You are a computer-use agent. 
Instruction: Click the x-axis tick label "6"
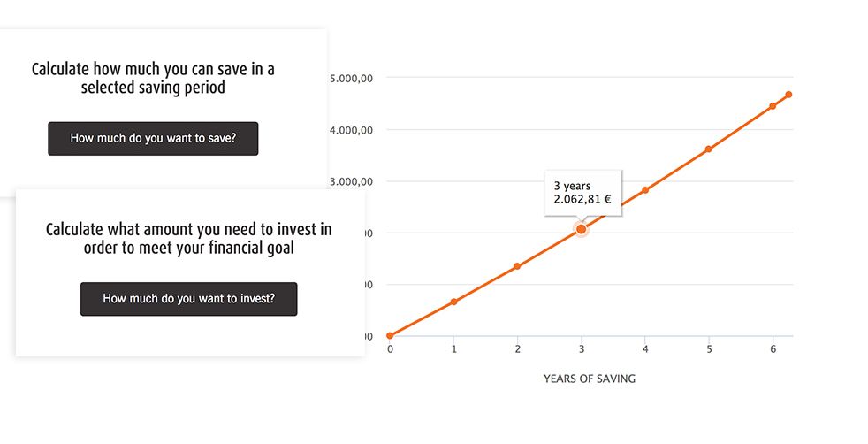[x=773, y=349]
